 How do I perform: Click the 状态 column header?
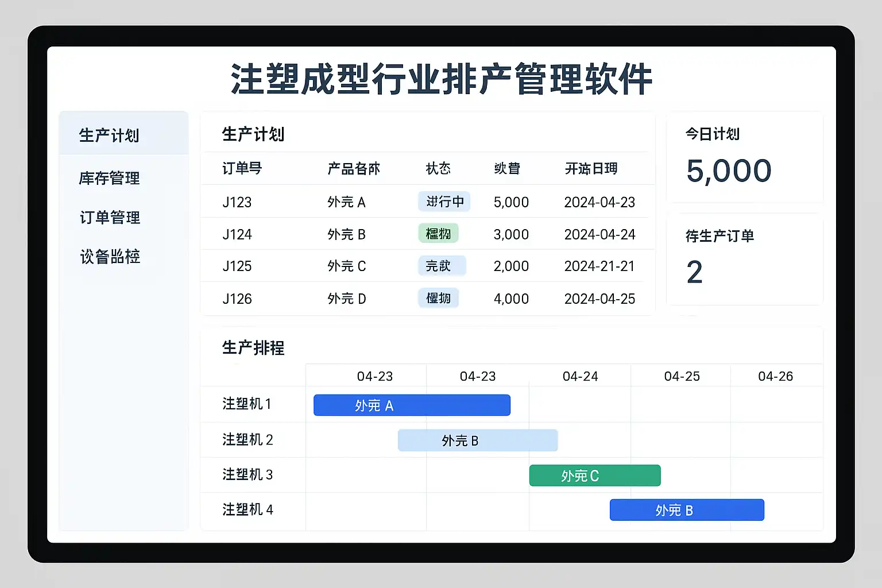[x=438, y=168]
